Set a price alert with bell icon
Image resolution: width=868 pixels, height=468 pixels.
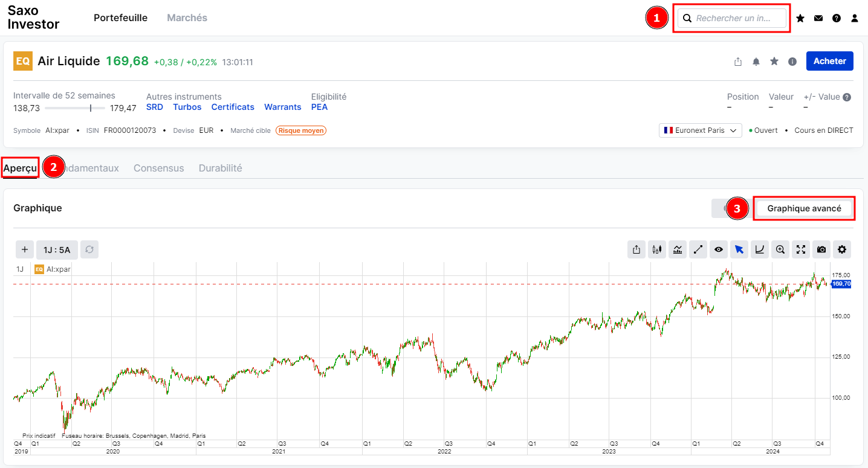756,62
